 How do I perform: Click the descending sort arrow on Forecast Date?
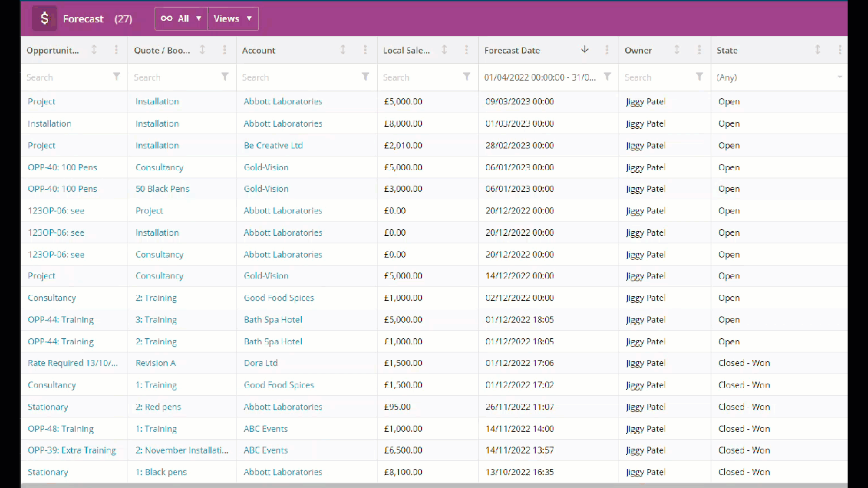pos(585,49)
